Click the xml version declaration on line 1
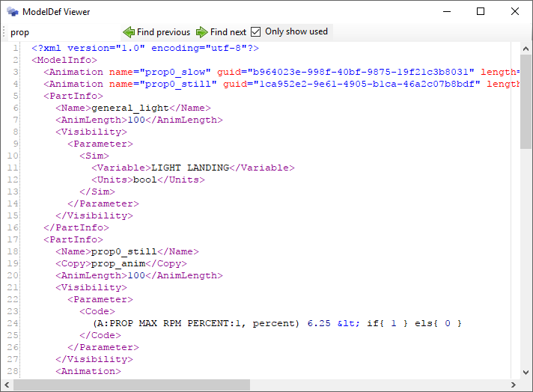 145,48
